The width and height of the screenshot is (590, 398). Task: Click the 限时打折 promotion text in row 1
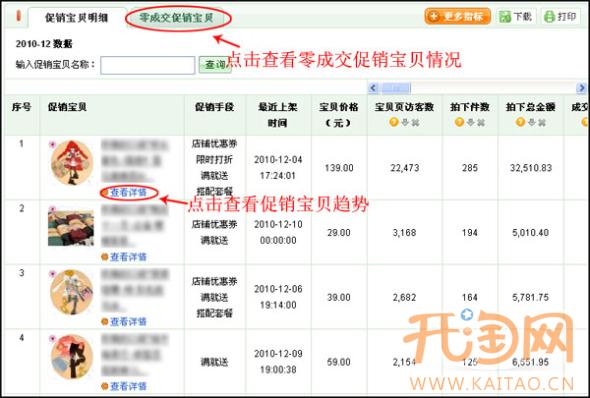(x=214, y=160)
